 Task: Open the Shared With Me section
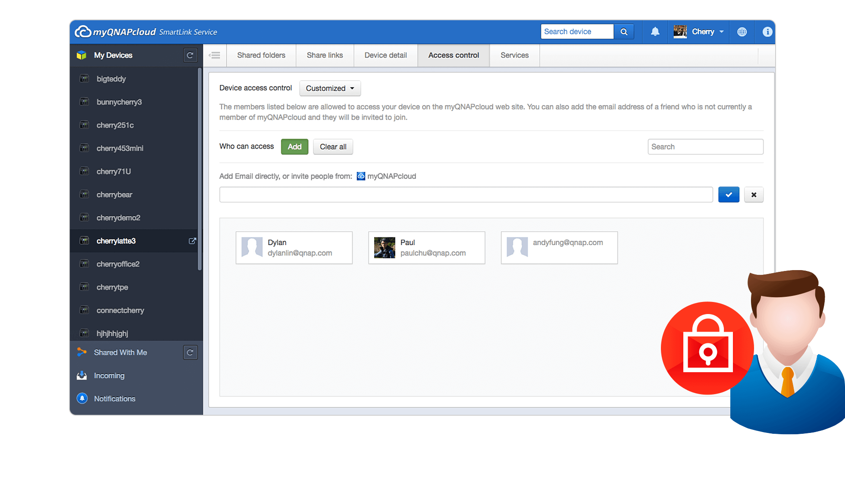121,352
